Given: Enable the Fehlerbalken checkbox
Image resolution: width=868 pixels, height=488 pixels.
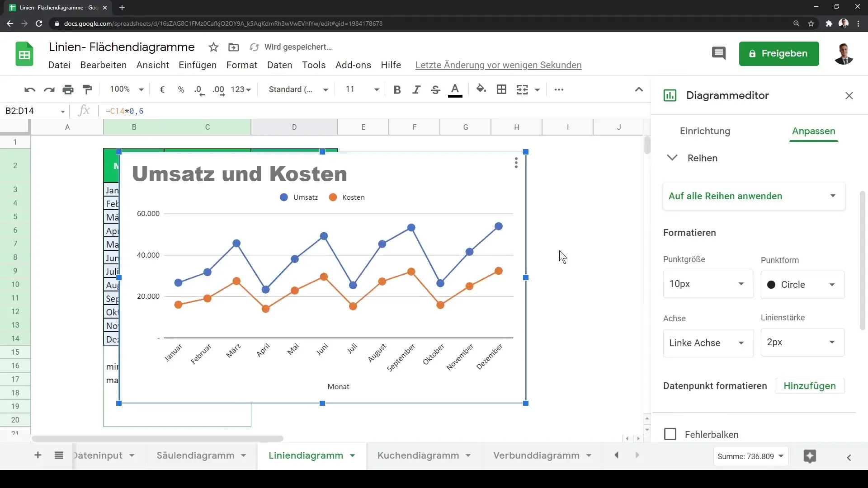Looking at the screenshot, I should point(670,434).
